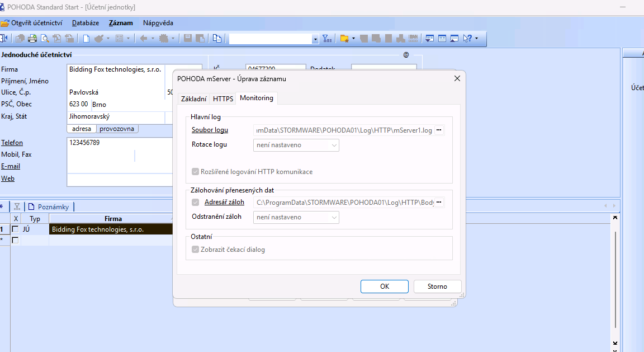This screenshot has height=352, width=644.
Task: Click the filter funnel toolbar icon
Action: point(328,39)
